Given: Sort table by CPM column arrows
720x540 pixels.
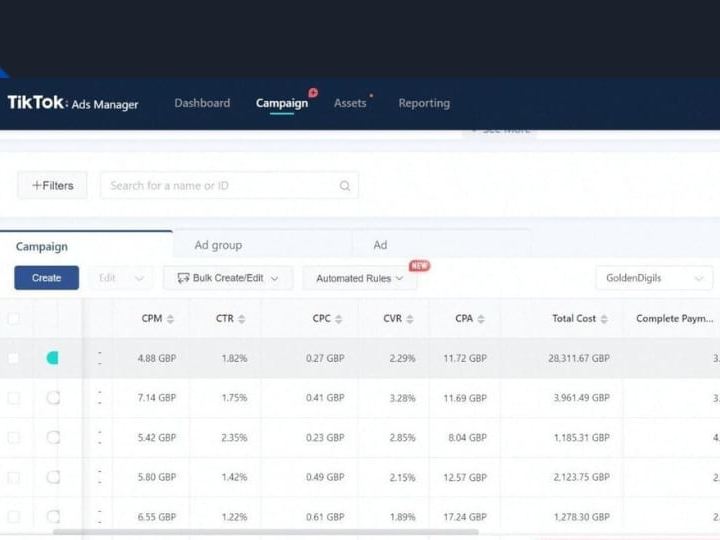Looking at the screenshot, I should pyautogui.click(x=170, y=319).
